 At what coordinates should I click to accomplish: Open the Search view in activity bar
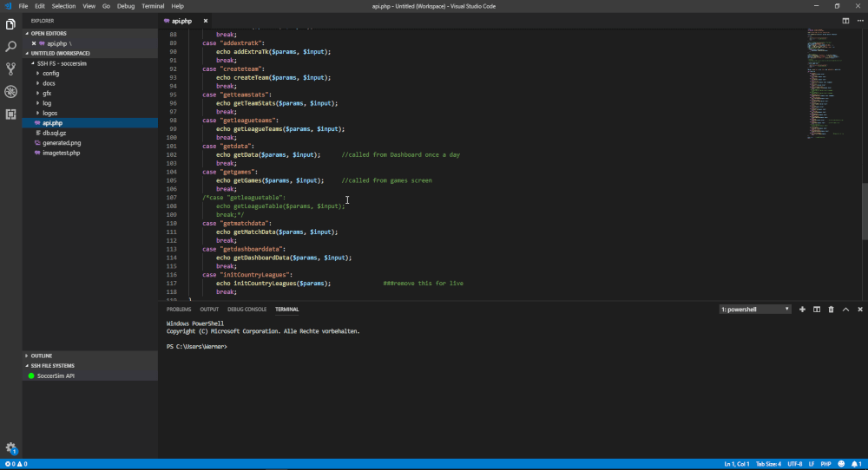tap(10, 46)
